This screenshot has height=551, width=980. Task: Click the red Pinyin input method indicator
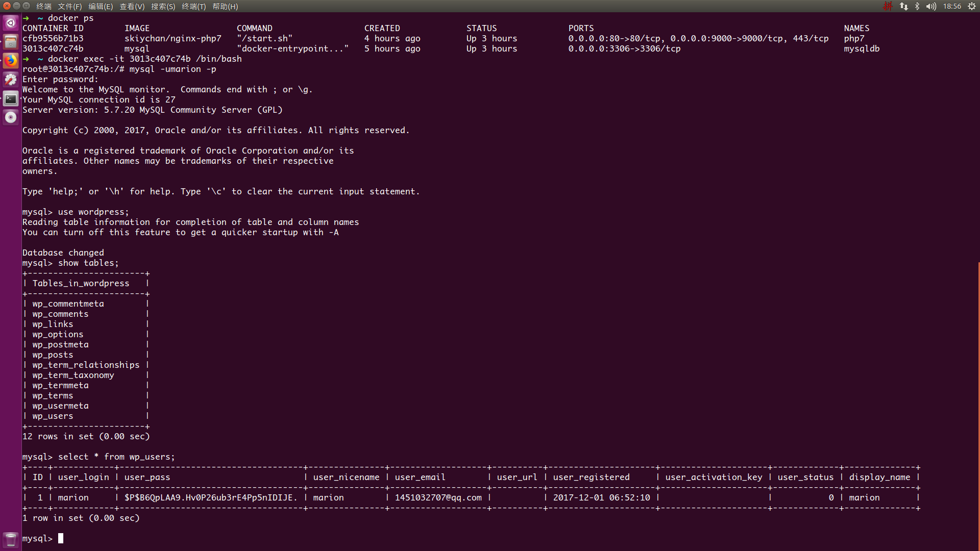coord(888,6)
